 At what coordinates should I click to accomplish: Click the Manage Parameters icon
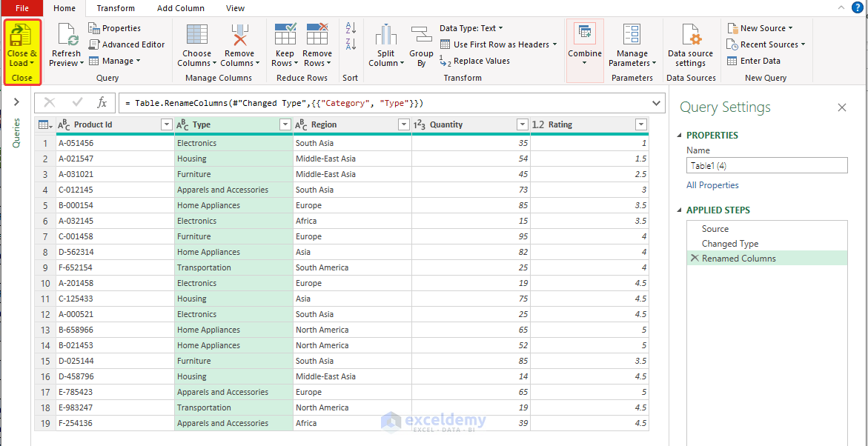click(632, 36)
